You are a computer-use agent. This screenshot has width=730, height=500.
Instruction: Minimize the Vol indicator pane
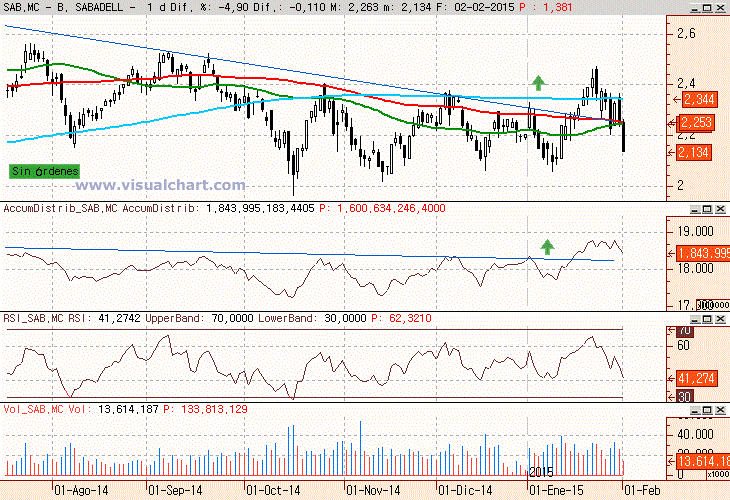(x=695, y=410)
